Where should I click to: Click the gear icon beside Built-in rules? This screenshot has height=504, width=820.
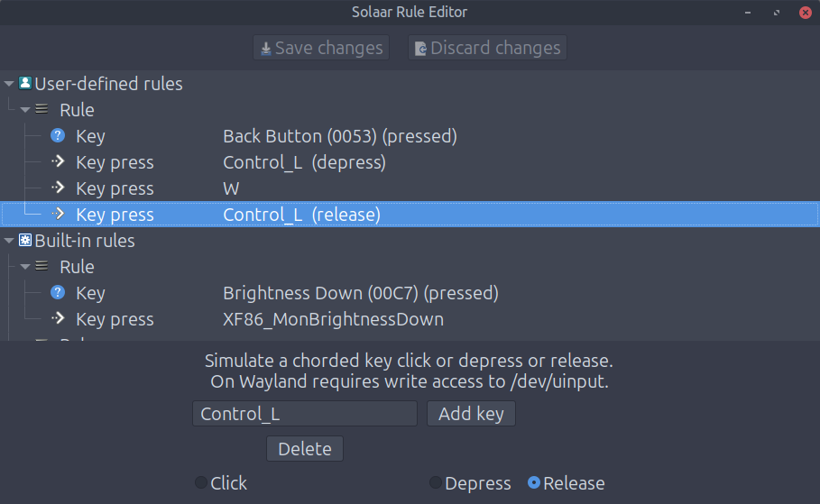(25, 240)
